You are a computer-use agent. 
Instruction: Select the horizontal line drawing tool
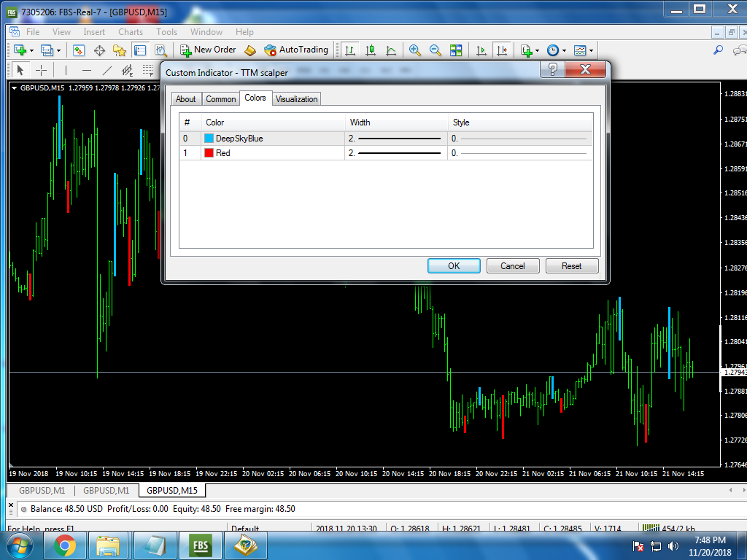(x=86, y=71)
